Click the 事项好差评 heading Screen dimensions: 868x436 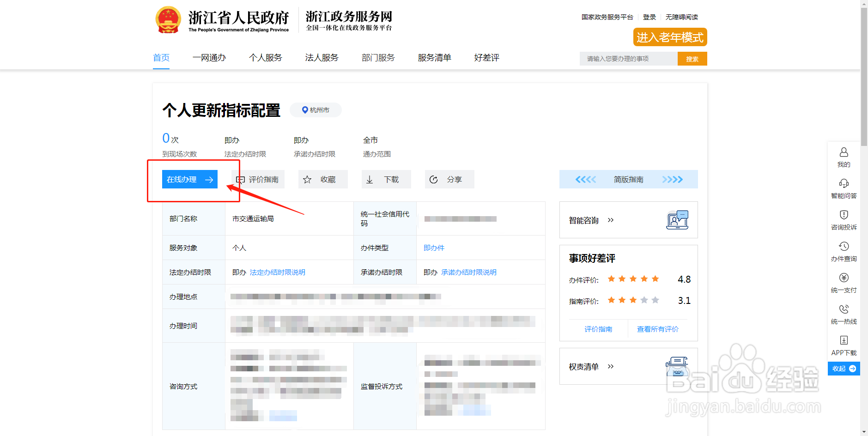point(592,259)
